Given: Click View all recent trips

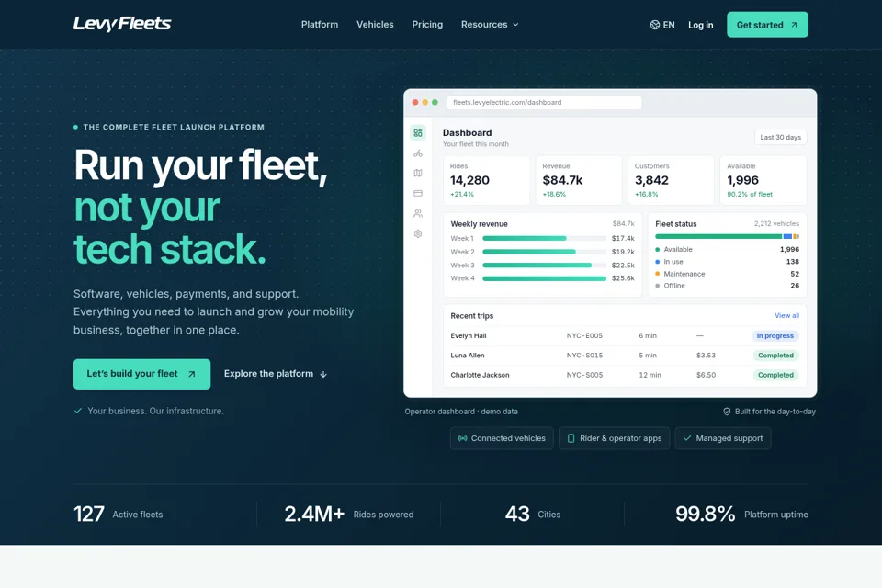Looking at the screenshot, I should coord(786,316).
